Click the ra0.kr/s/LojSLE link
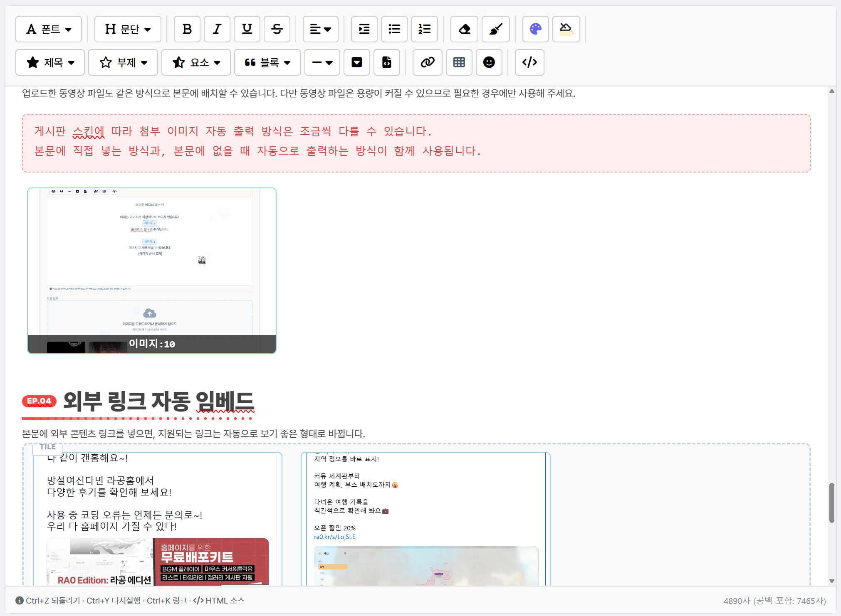The height and width of the screenshot is (616, 841). (x=335, y=537)
